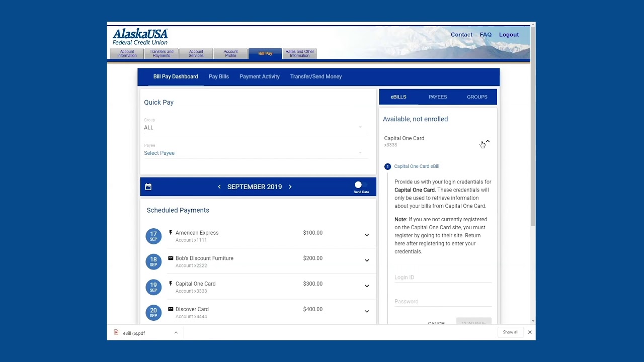Click the Scheduled Payments heading
This screenshot has width=644, height=362.
pyautogui.click(x=178, y=210)
